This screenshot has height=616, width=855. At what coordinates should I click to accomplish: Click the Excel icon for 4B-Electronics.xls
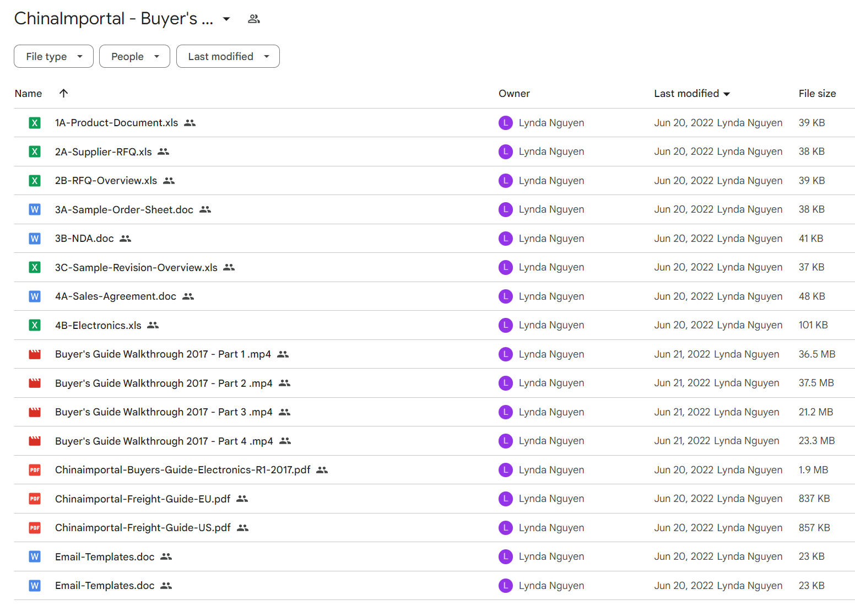click(35, 325)
